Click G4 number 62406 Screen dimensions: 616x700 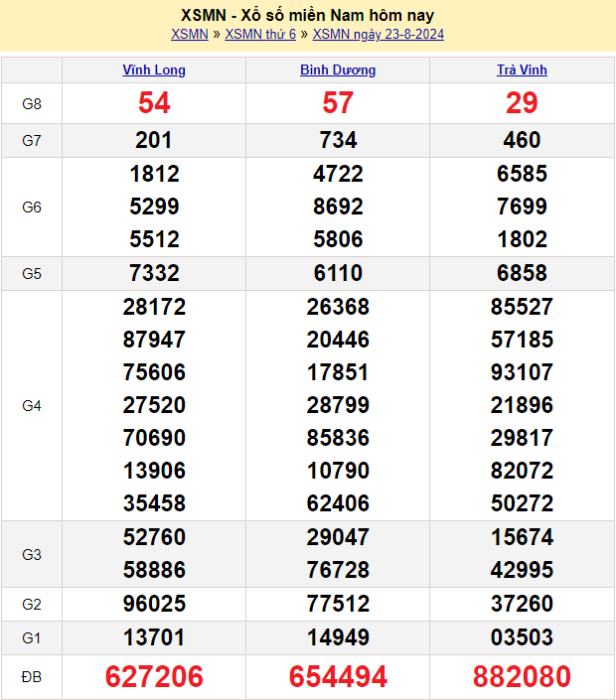(x=338, y=503)
